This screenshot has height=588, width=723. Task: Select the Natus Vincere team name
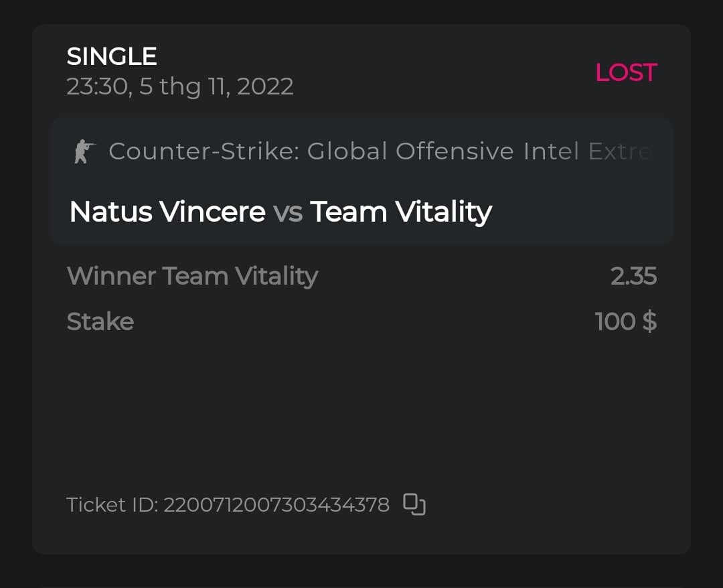pos(167,212)
